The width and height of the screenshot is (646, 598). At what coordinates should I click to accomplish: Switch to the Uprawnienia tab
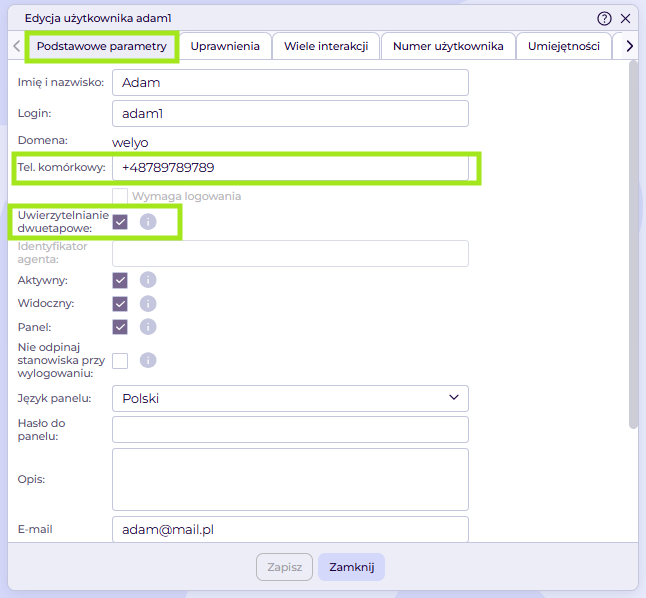pos(225,46)
